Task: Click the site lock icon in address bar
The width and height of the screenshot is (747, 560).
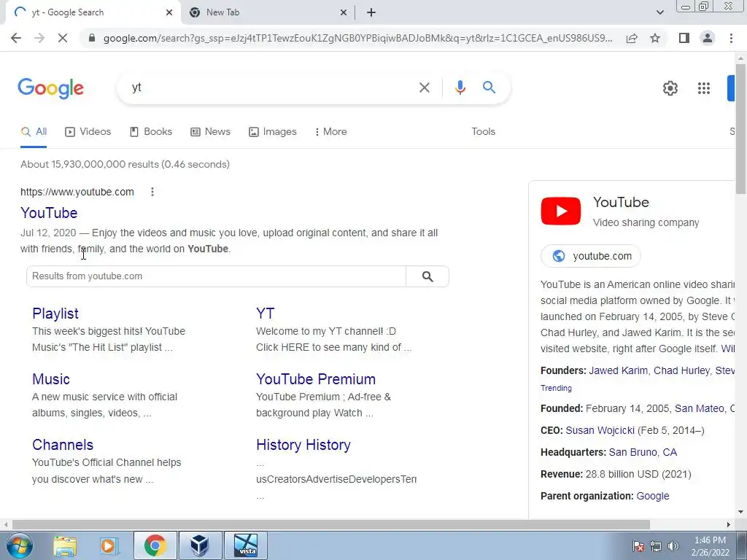Action: tap(92, 38)
